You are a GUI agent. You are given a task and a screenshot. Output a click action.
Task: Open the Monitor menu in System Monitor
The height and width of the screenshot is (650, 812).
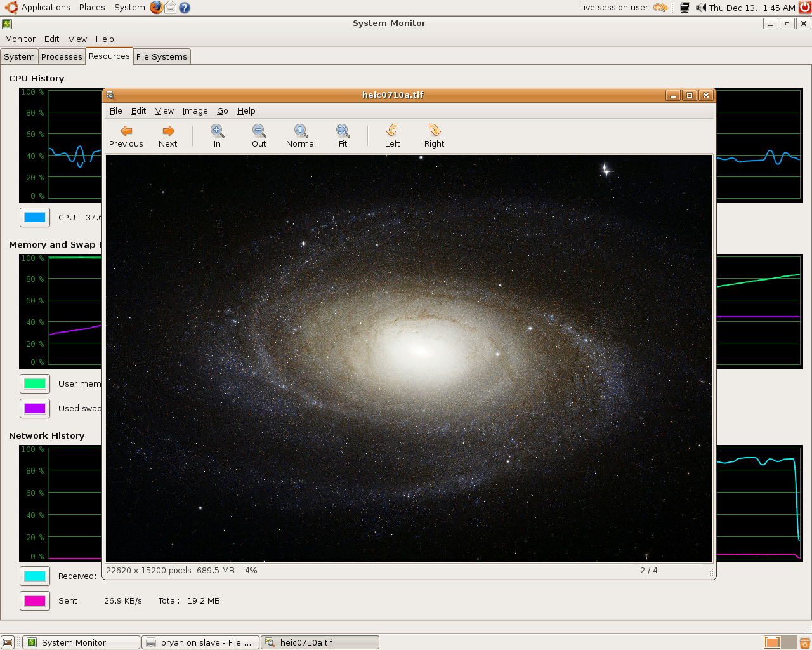click(x=20, y=39)
